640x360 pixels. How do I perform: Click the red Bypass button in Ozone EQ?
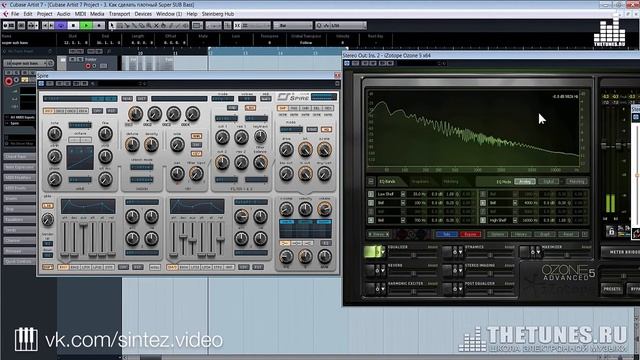point(470,234)
